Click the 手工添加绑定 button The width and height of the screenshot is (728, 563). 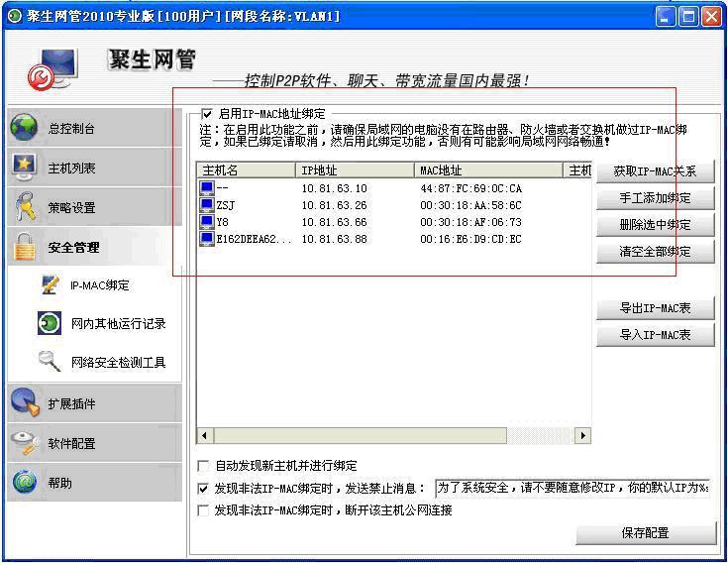click(x=655, y=198)
